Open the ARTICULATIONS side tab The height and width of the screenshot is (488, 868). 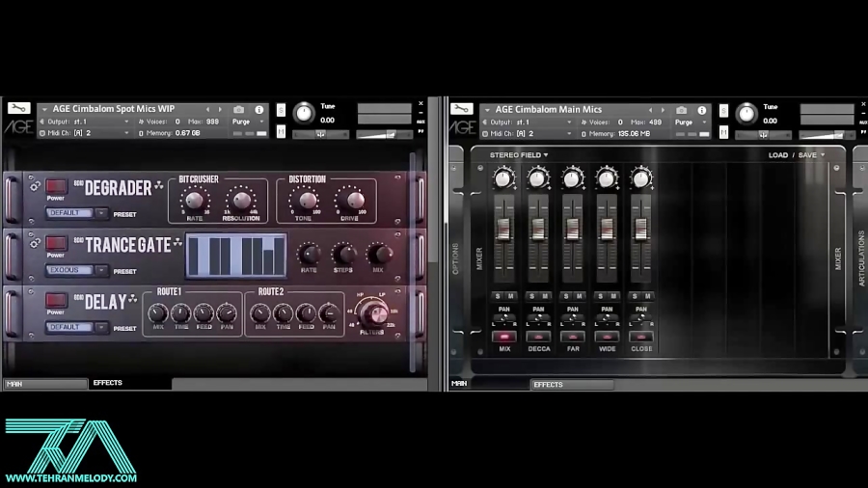pyautogui.click(x=861, y=258)
